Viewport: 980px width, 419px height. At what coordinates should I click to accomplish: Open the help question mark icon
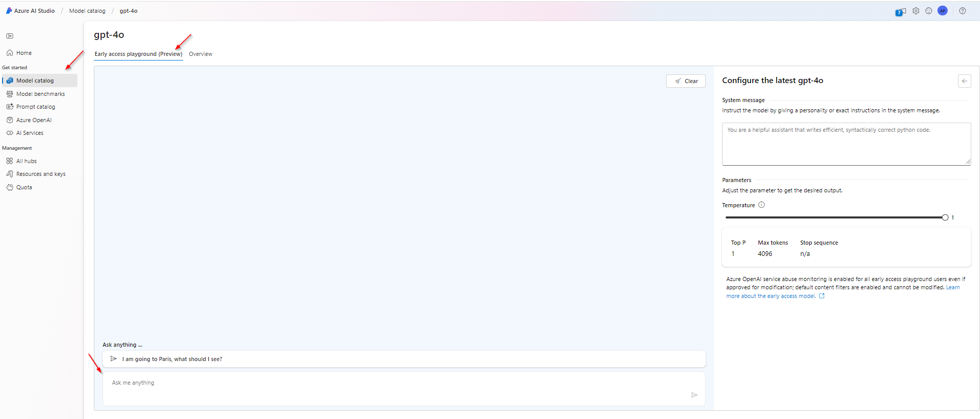[963, 11]
